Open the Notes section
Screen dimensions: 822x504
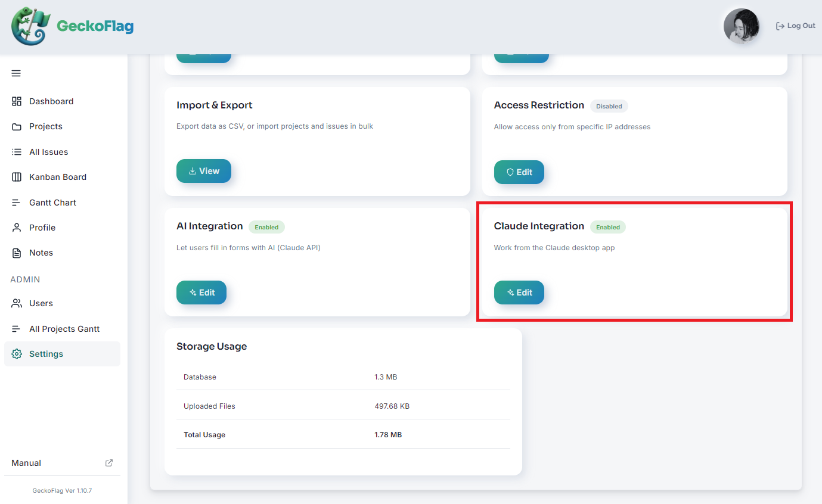tap(62, 253)
